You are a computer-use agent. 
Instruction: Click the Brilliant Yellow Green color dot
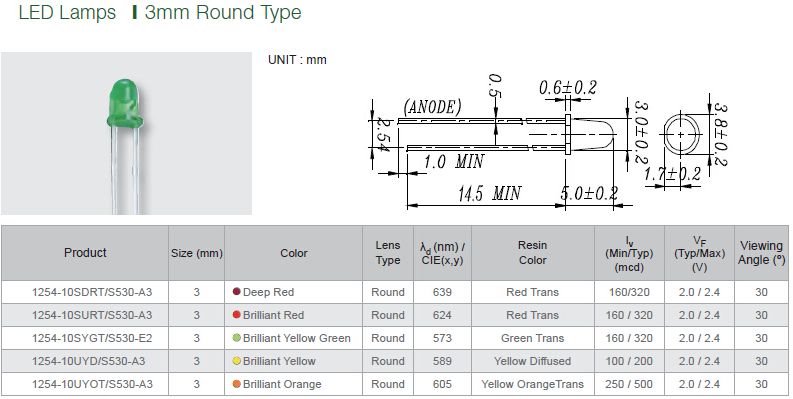(236, 338)
